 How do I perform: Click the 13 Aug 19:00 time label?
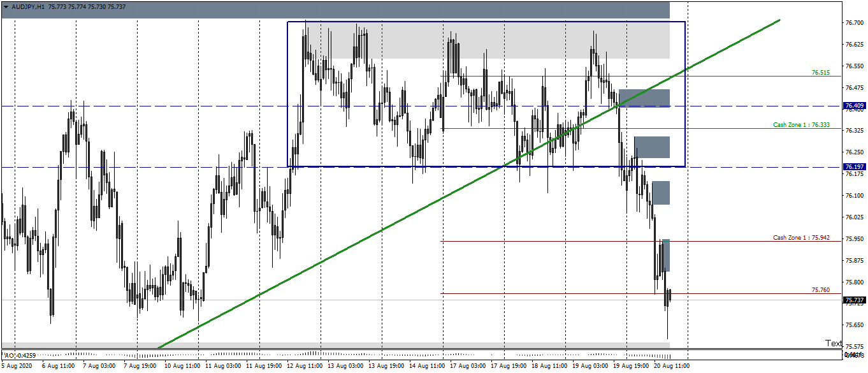(387, 367)
